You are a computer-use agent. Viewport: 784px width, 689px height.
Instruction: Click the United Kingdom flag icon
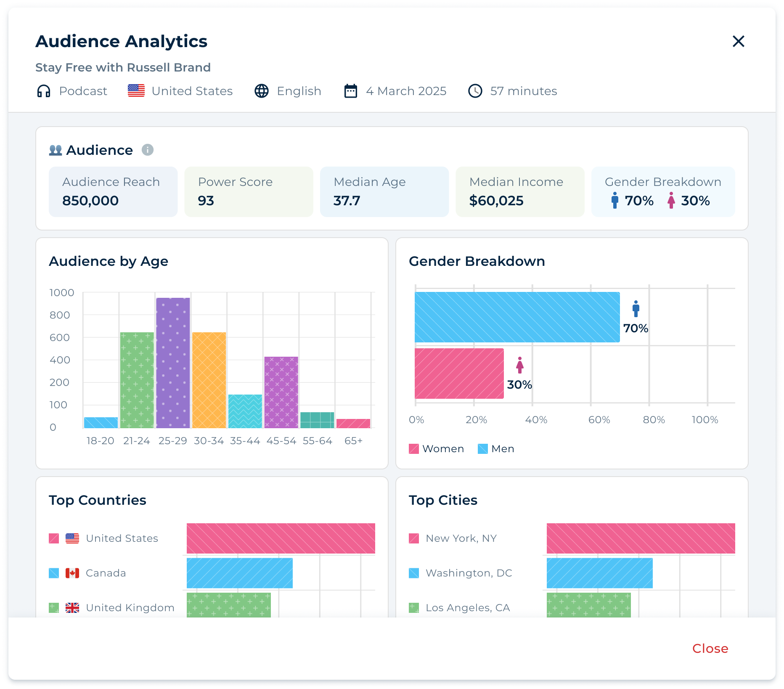[x=72, y=607]
